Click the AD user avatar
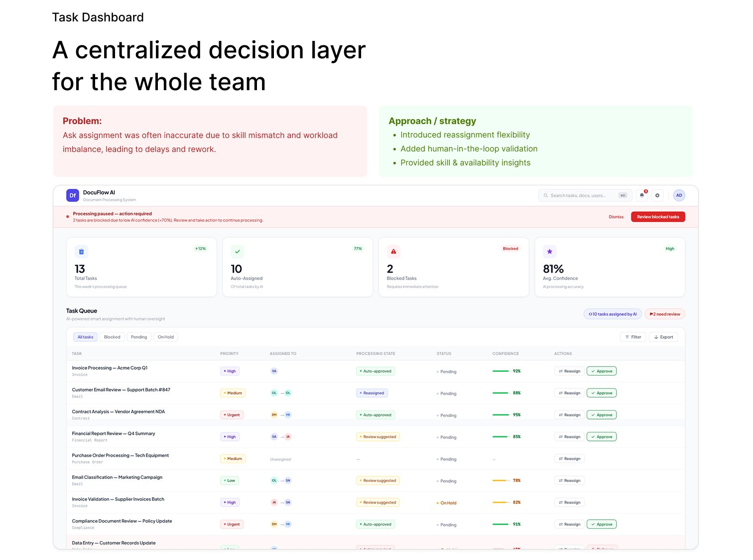Viewport: 753px width, 560px height. point(679,195)
